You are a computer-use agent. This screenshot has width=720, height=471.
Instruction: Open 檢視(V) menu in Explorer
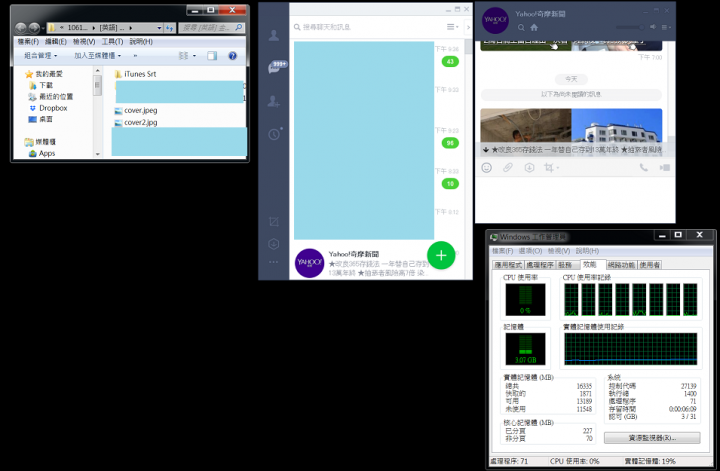point(84,41)
